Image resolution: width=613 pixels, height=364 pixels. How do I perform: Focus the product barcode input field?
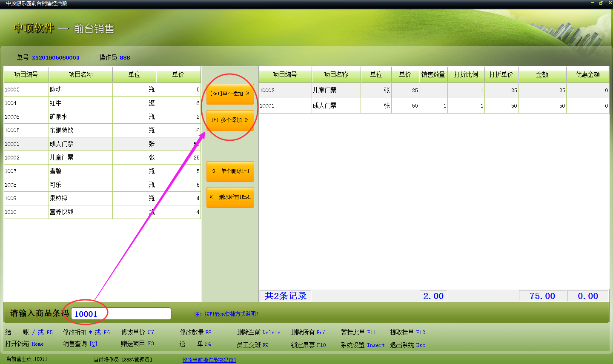(121, 314)
